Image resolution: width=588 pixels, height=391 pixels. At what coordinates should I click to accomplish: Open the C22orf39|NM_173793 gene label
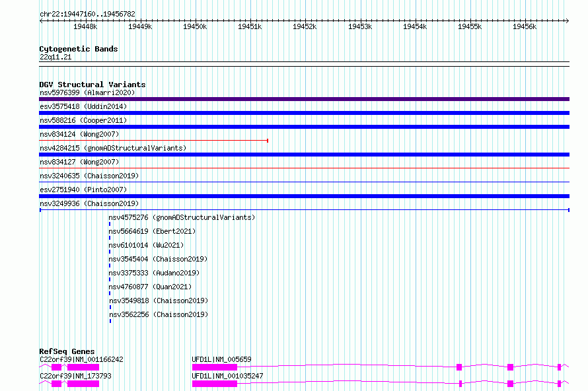[75, 376]
